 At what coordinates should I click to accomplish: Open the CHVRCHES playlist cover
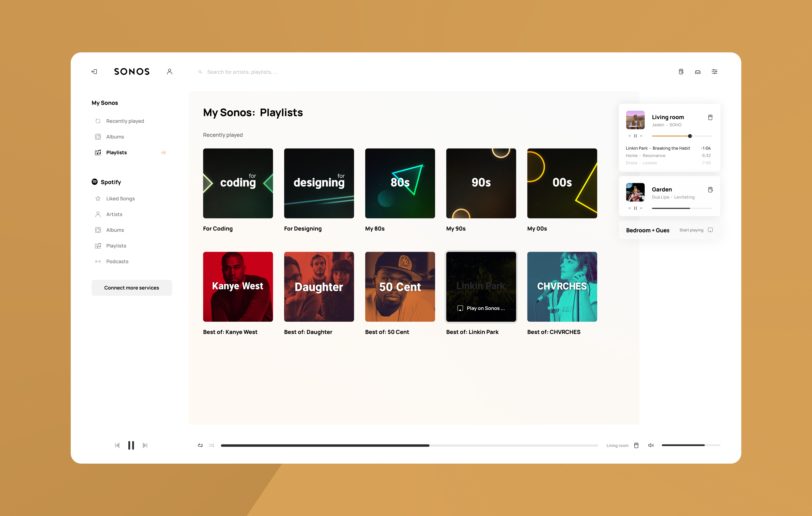pos(562,287)
